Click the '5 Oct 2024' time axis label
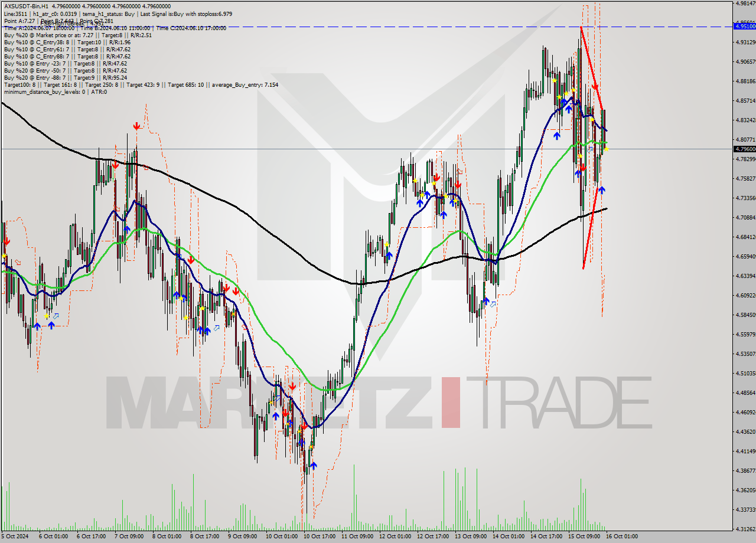The image size is (756, 543). click(x=14, y=537)
